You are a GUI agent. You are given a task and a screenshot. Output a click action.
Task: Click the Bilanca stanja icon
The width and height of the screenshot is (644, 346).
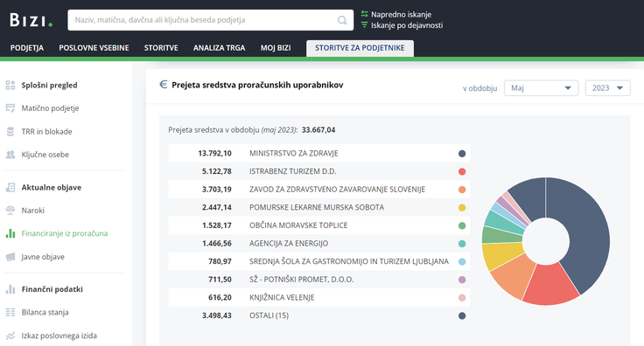(x=10, y=313)
